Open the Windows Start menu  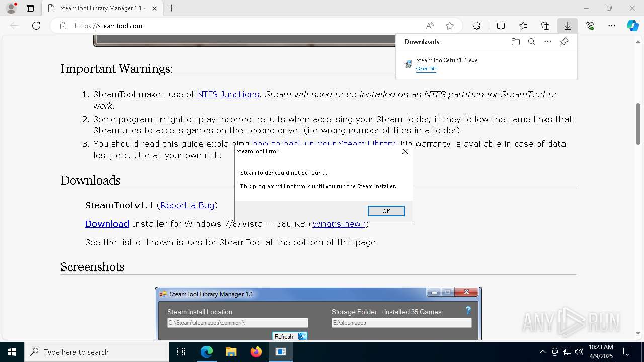tap(12, 352)
